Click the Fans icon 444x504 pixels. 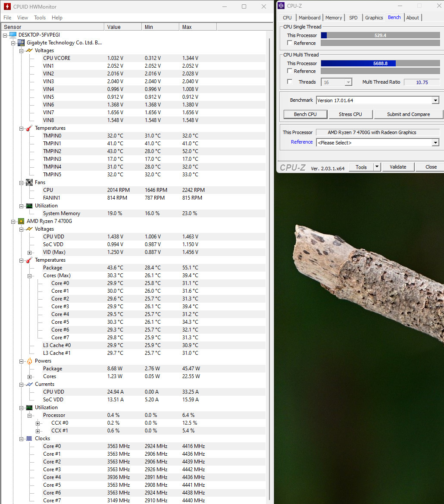[29, 182]
